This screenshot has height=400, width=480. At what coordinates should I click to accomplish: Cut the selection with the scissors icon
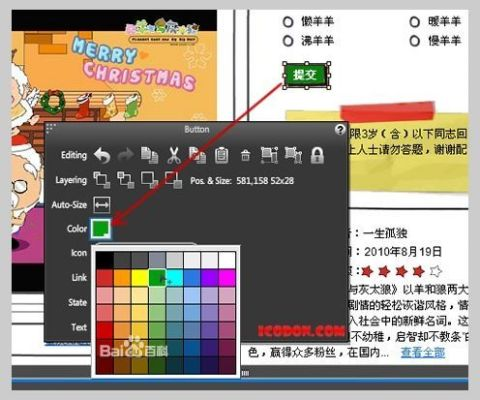tap(173, 155)
